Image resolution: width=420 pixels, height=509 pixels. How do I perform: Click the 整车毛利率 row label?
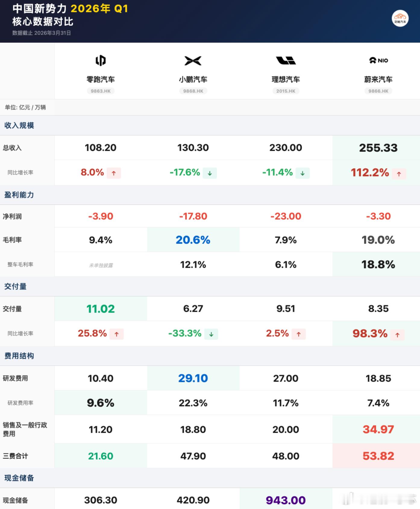pos(20,264)
